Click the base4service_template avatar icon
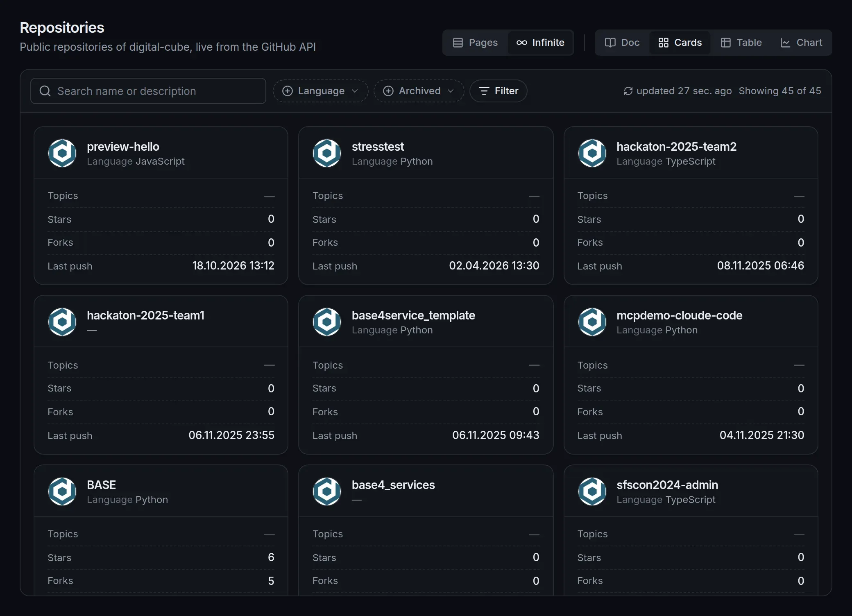The width and height of the screenshot is (852, 616). point(327,322)
